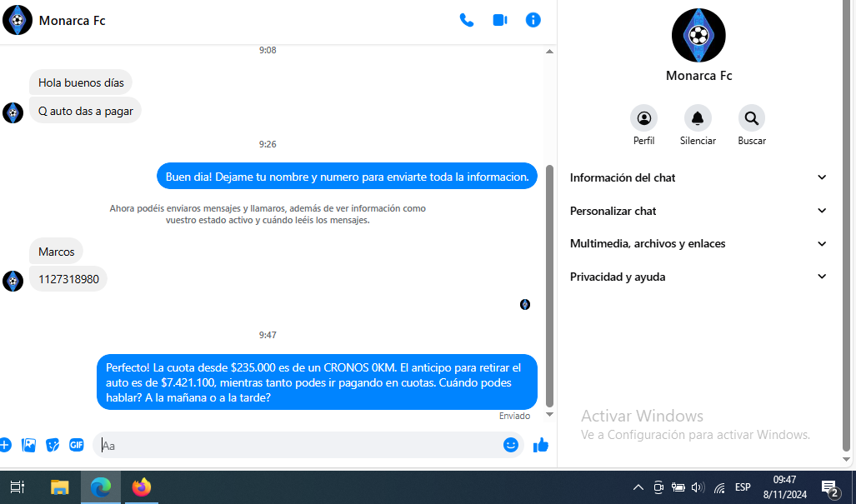Click sender avatar beside '1127318980'
The width and height of the screenshot is (856, 504).
13,282
